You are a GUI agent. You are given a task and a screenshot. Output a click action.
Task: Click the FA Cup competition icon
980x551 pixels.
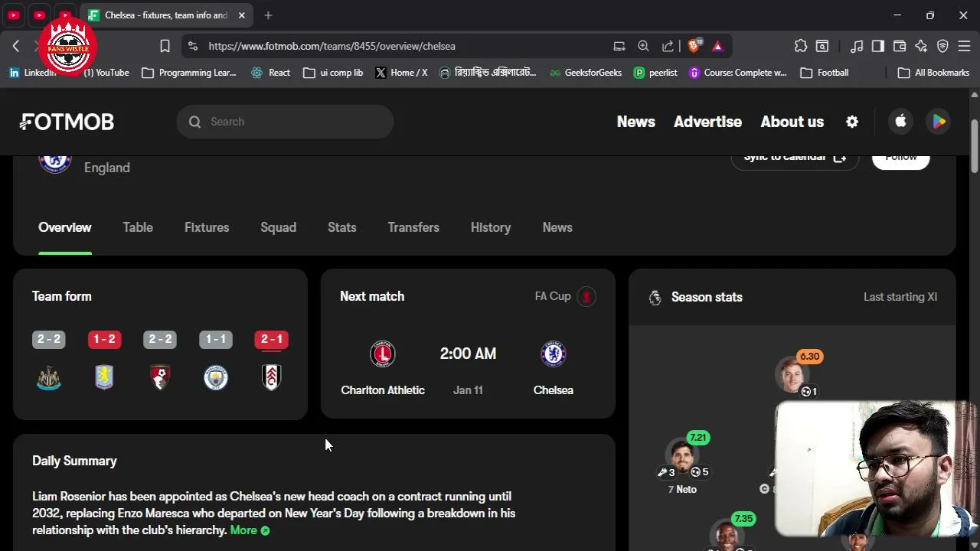(x=586, y=296)
